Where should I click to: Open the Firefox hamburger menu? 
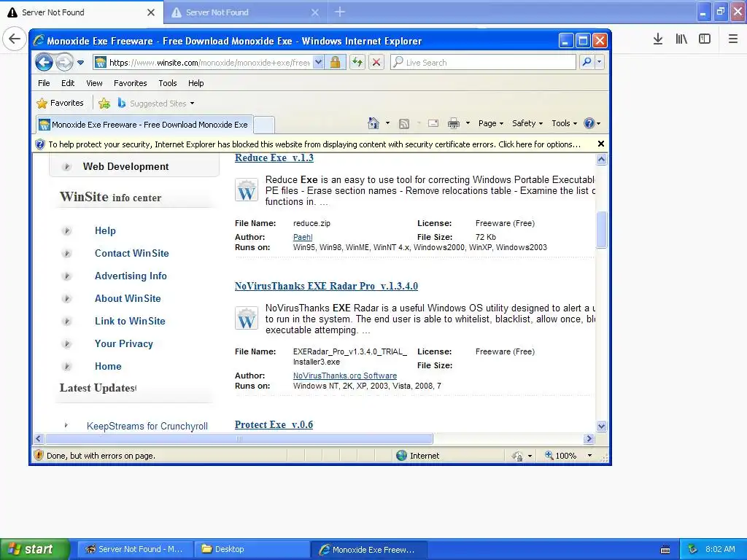(733, 39)
